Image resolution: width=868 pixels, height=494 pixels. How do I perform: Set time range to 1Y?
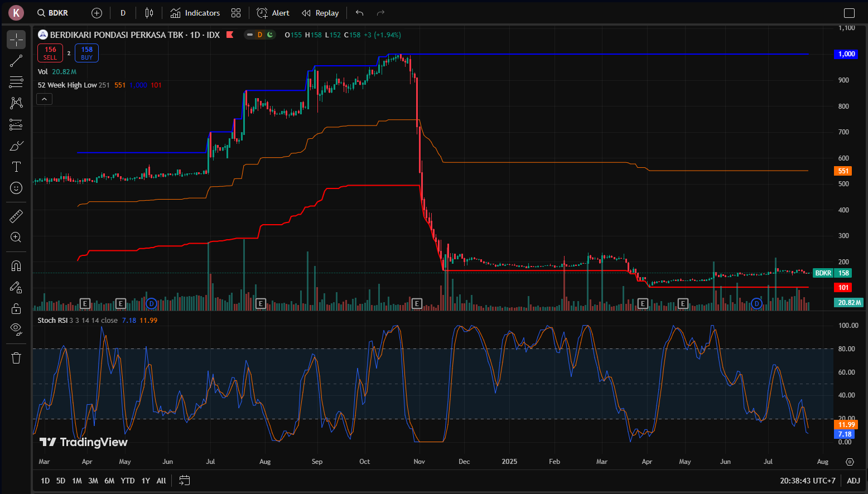pyautogui.click(x=146, y=481)
